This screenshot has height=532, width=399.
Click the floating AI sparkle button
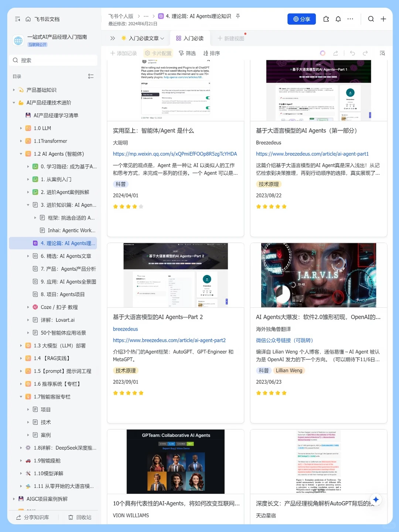click(x=376, y=500)
